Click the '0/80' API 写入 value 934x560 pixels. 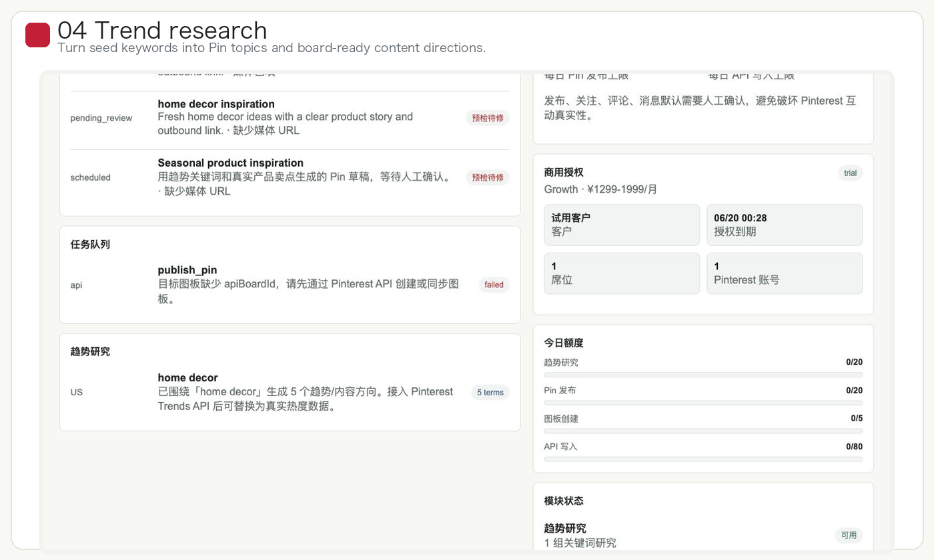(x=855, y=447)
